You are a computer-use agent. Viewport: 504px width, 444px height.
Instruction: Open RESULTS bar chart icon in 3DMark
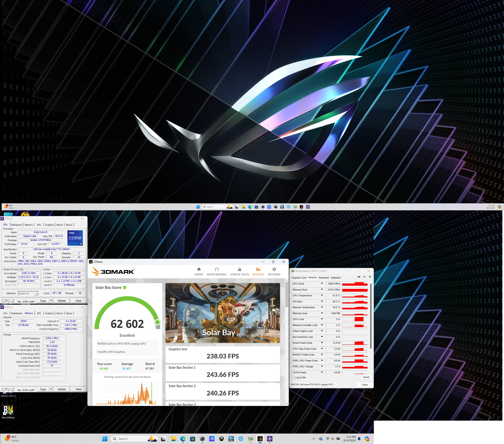[258, 269]
